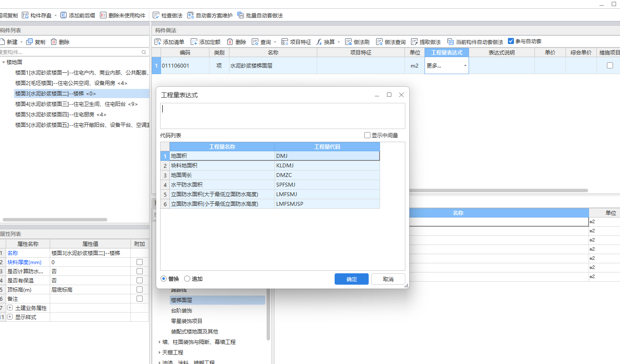Image resolution: width=620 pixels, height=364 pixels.
Task: Click 项目特征 toolbar icon
Action: tap(285, 42)
